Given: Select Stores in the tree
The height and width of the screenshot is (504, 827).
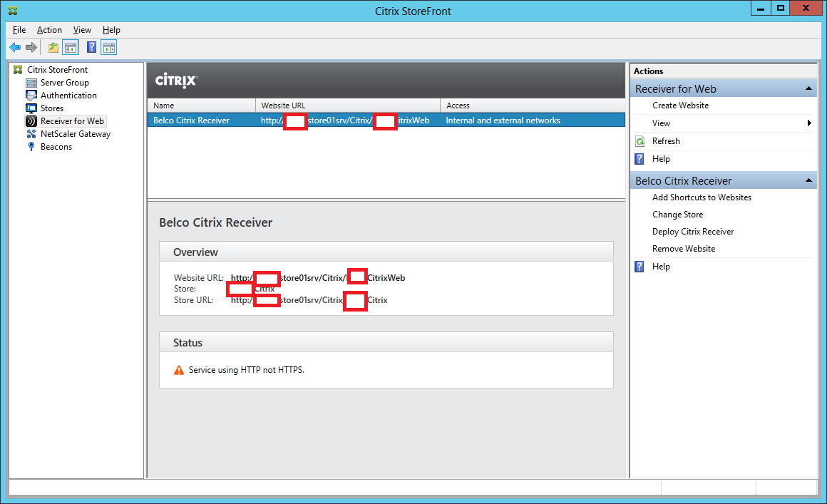Looking at the screenshot, I should (x=51, y=108).
